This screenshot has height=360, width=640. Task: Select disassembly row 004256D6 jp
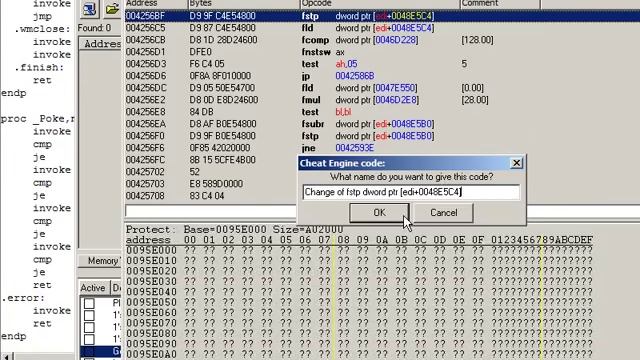(382, 76)
